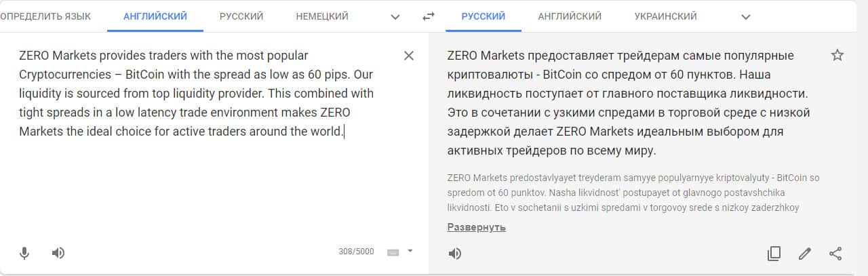Viewport: 868px width, 276px height.
Task: Start voice input with the microphone
Action: pyautogui.click(x=24, y=253)
